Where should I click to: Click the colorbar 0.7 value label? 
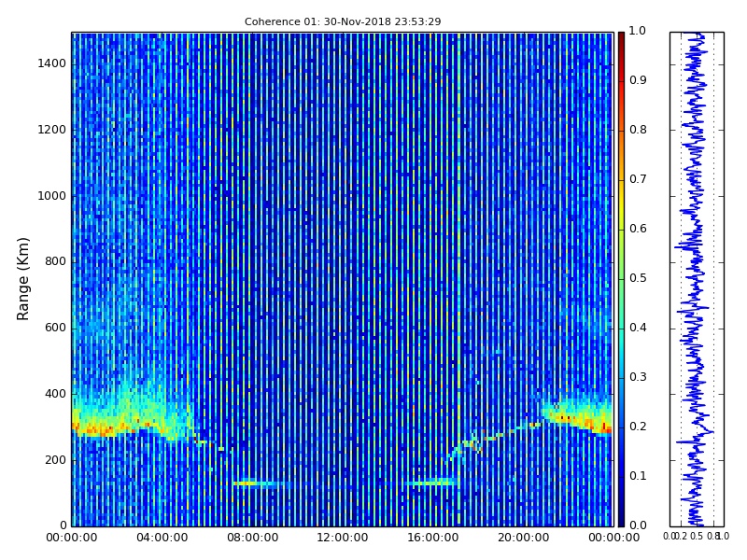pyautogui.click(x=638, y=179)
